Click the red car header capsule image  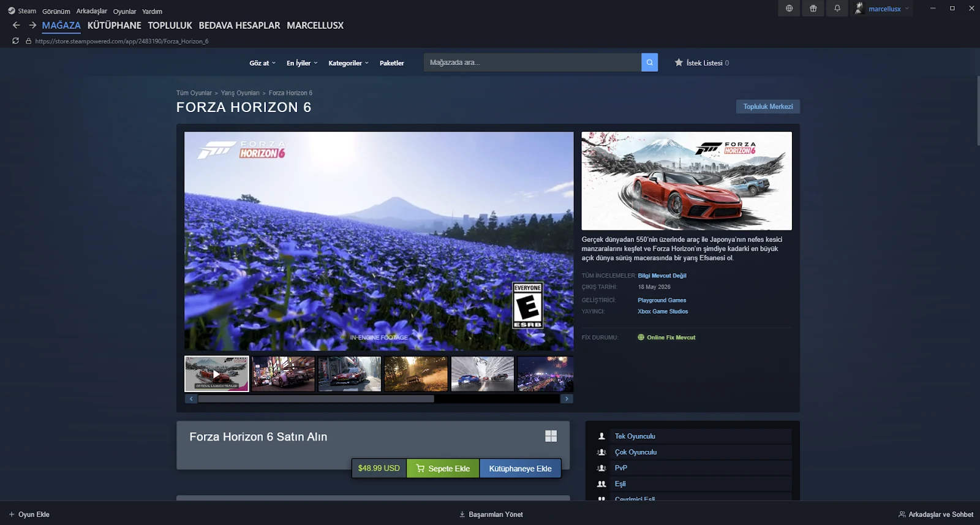(x=687, y=181)
